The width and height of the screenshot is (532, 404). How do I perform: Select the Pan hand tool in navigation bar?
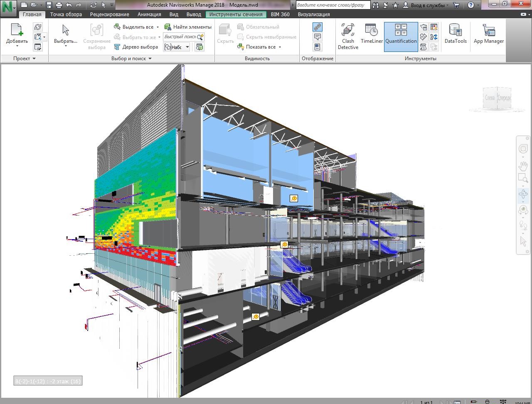(523, 166)
